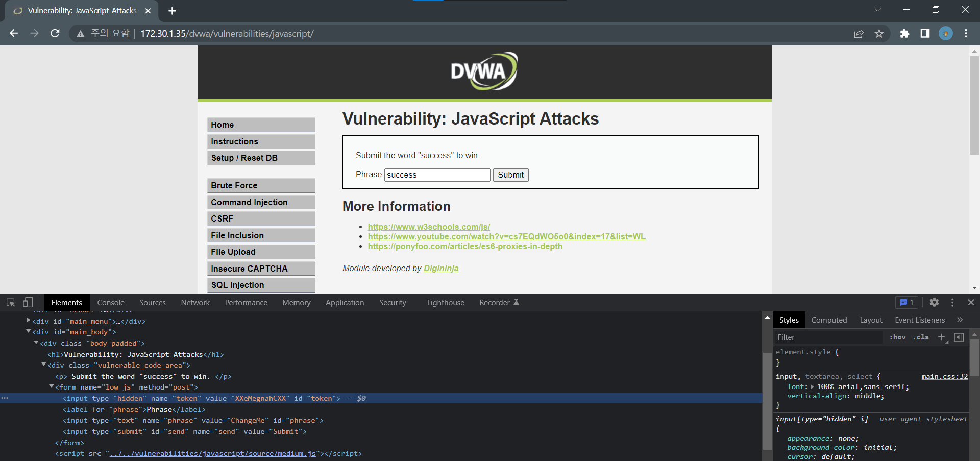Click the Styles Filter input
The width and height of the screenshot is (980, 461).
[828, 337]
